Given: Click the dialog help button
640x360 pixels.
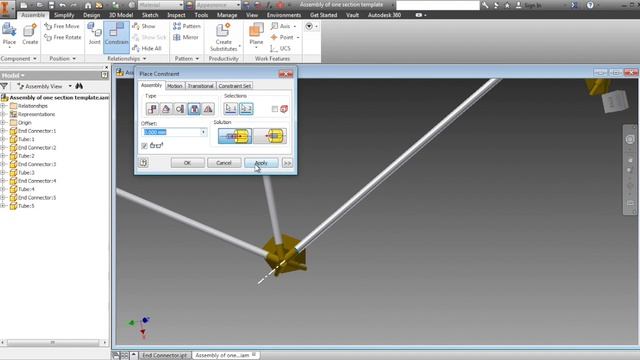Looking at the screenshot, I should pos(144,163).
